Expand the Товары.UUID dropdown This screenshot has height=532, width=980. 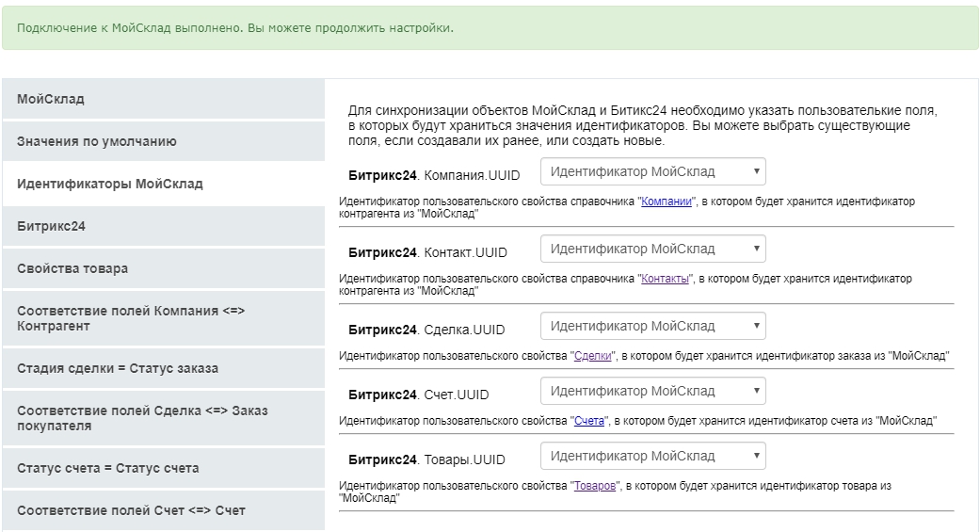(652, 457)
